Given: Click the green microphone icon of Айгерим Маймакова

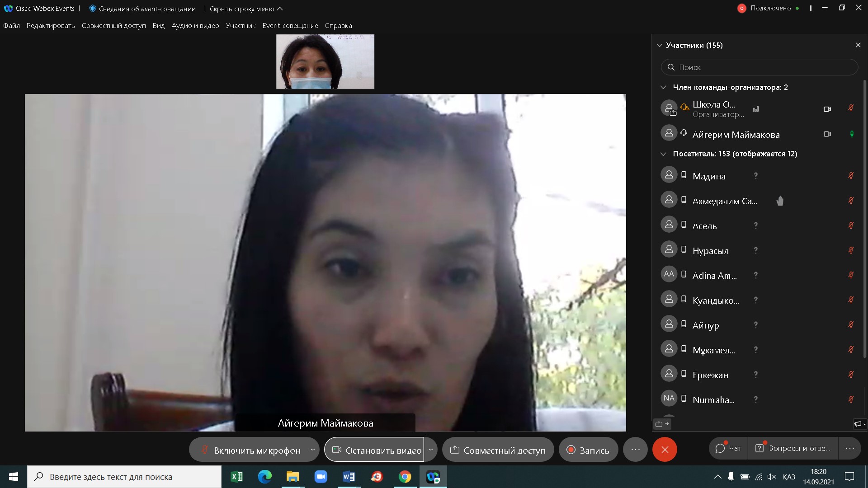Looking at the screenshot, I should pos(851,134).
